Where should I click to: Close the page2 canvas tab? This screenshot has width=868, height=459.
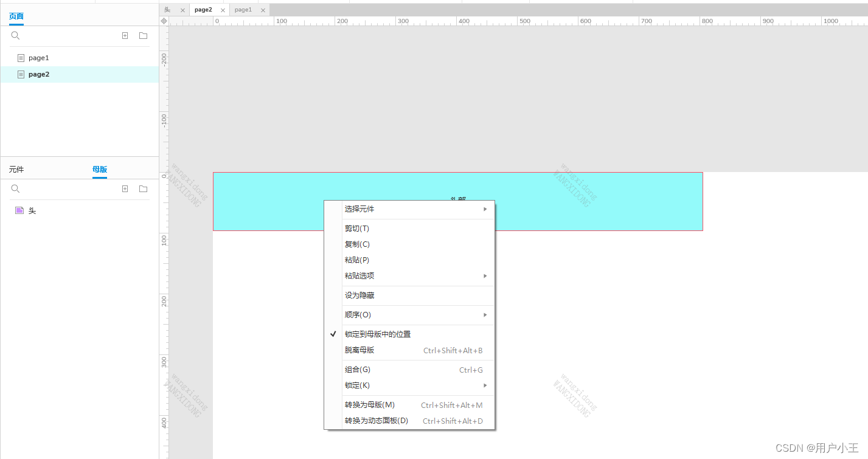pos(223,10)
